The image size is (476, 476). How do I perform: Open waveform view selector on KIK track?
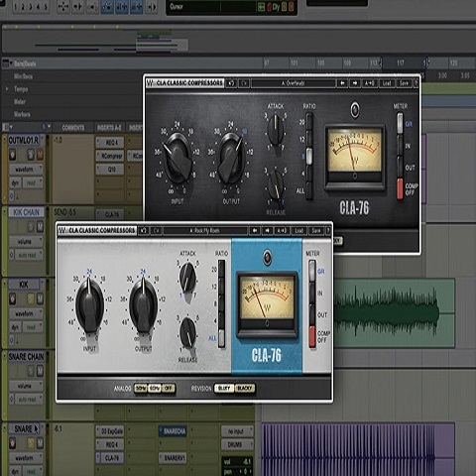pos(26,313)
